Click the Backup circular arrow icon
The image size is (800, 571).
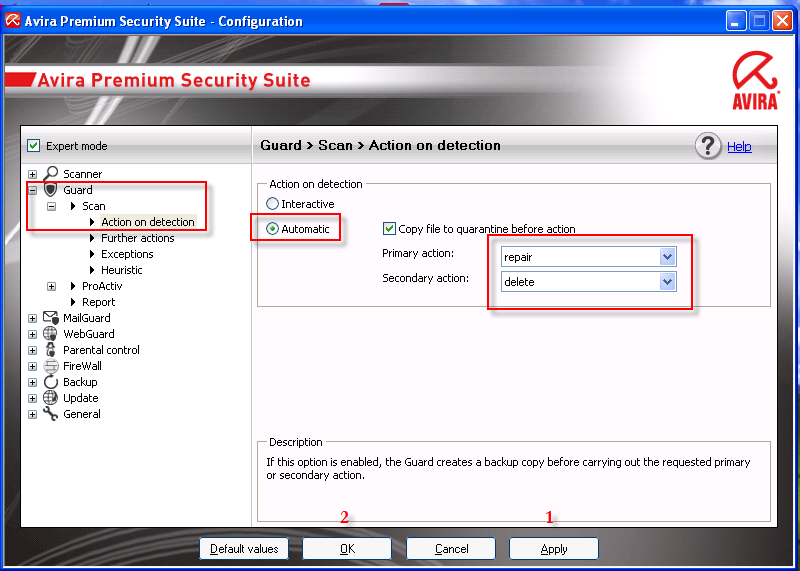point(51,382)
